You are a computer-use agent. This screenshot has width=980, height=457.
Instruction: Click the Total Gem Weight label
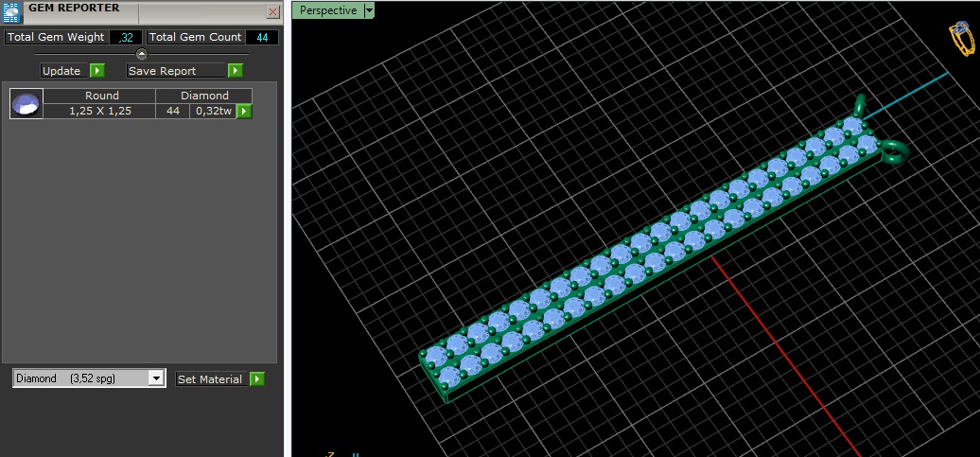pyautogui.click(x=56, y=38)
